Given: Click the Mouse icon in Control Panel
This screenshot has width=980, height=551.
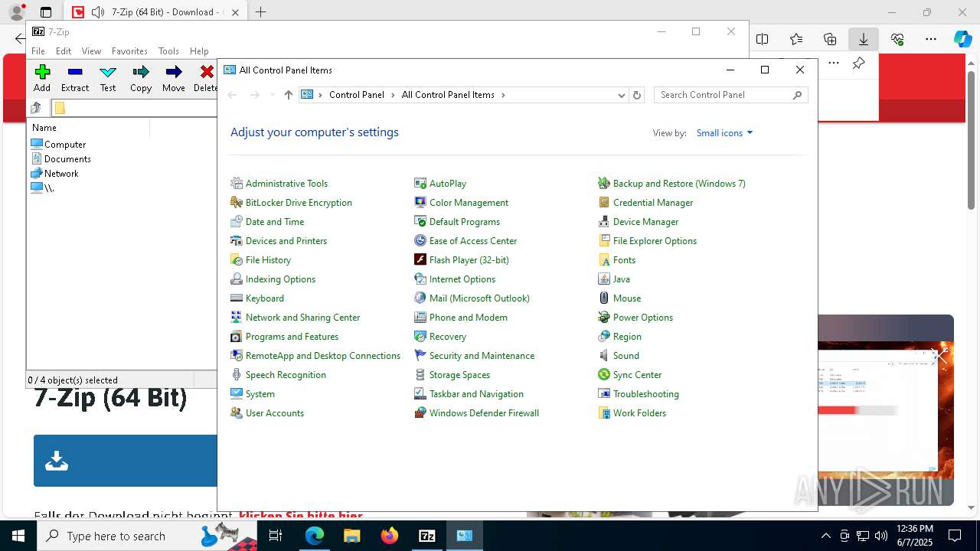Looking at the screenshot, I should pyautogui.click(x=604, y=298).
